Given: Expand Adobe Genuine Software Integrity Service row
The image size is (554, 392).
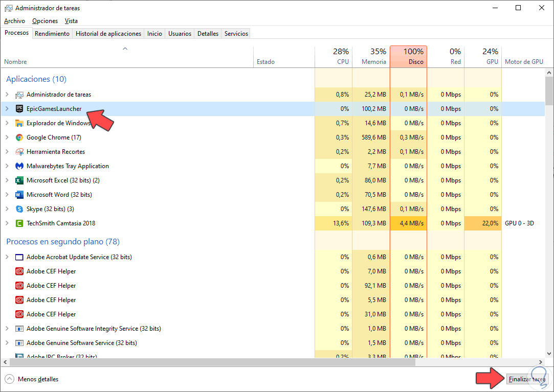Looking at the screenshot, I should [x=7, y=329].
